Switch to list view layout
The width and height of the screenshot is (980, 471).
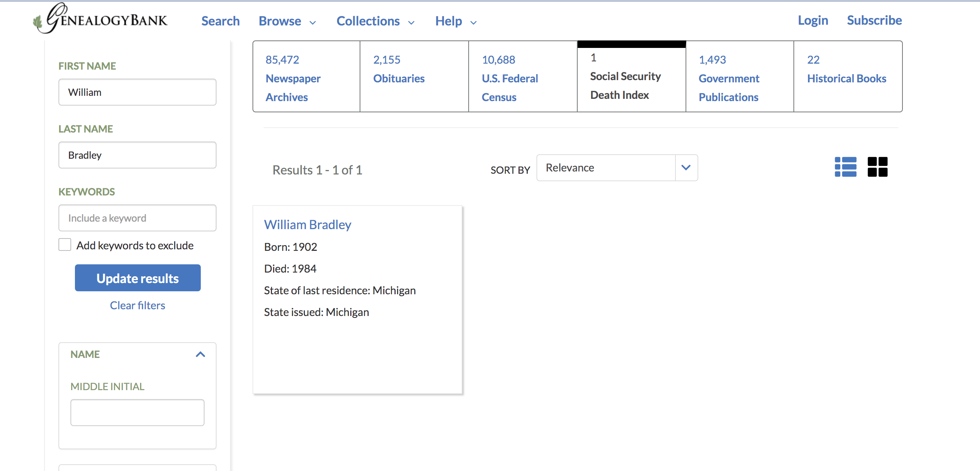[846, 167]
